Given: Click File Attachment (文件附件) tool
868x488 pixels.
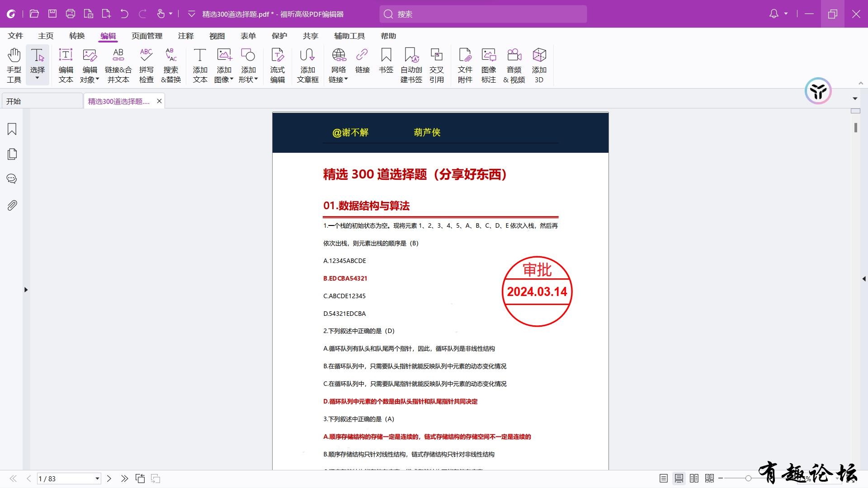Looking at the screenshot, I should pyautogui.click(x=465, y=66).
